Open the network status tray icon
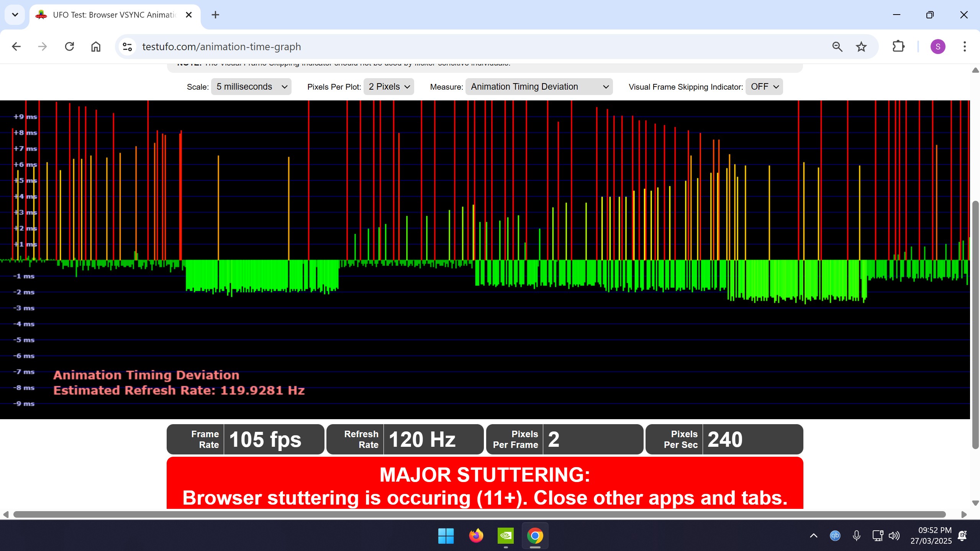The height and width of the screenshot is (551, 980). (877, 536)
